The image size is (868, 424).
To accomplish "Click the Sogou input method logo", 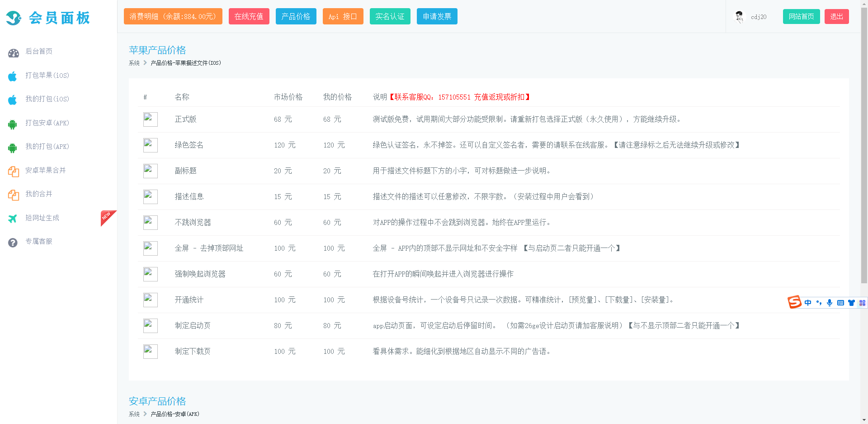I will [794, 302].
